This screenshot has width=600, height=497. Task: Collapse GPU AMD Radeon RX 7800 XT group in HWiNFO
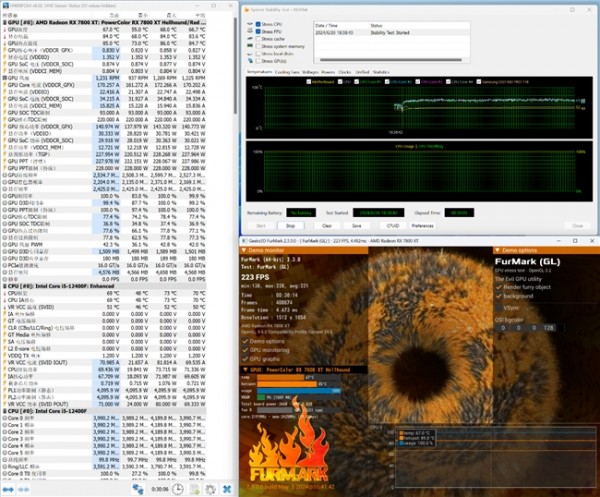click(5, 23)
